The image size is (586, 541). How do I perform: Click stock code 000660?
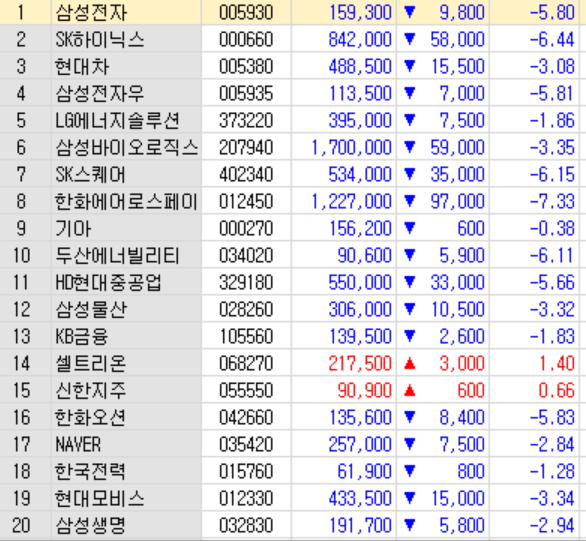pyautogui.click(x=246, y=39)
